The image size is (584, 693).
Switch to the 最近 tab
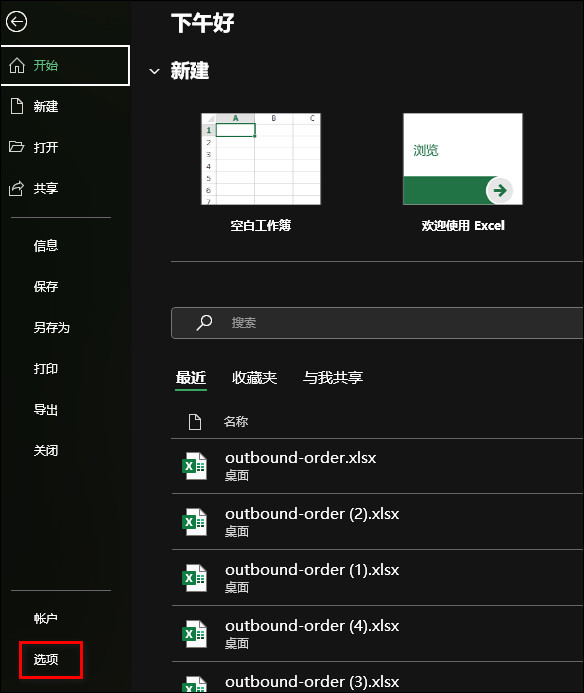point(191,377)
